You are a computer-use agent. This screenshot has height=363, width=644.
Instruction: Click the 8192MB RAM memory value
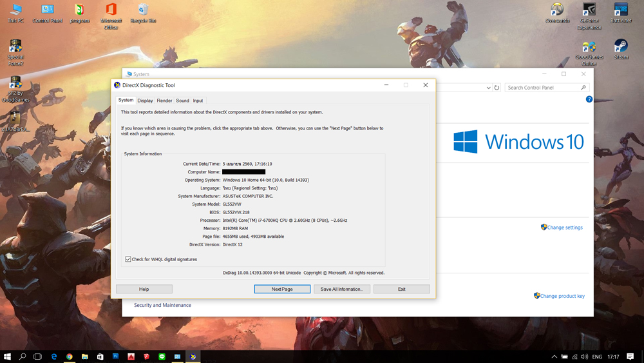click(x=235, y=229)
